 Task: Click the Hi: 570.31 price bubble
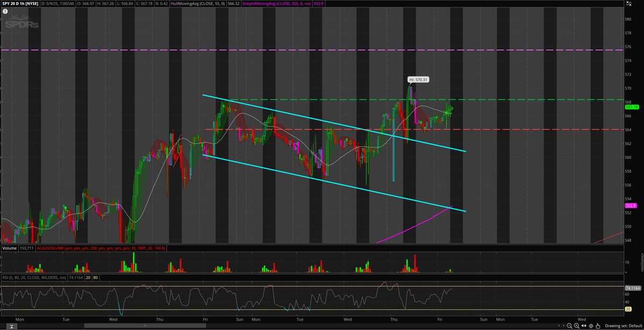(x=419, y=80)
